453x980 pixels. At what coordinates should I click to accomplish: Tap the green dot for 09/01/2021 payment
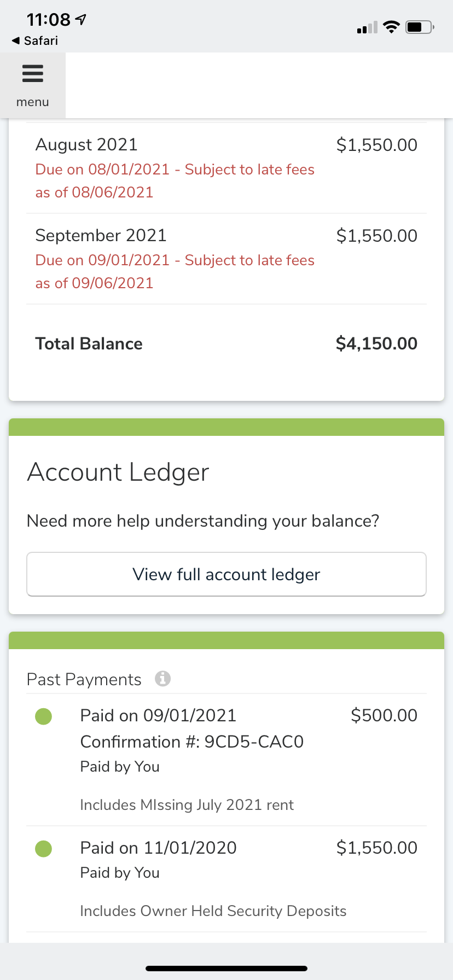(43, 716)
